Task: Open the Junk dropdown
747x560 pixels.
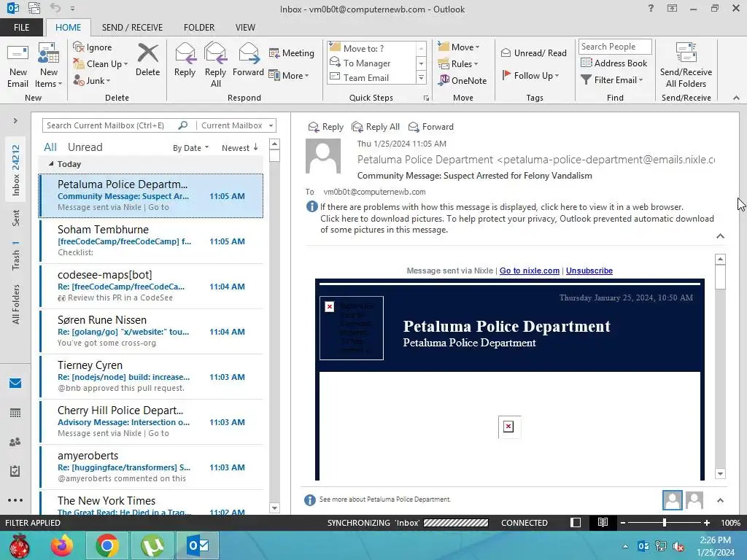Action: click(x=92, y=80)
